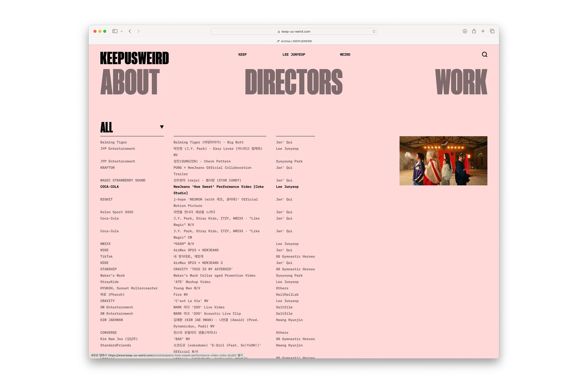This screenshot has height=392, width=588.
Task: Open the Balming Tiger Big Butt entry
Action: [208, 142]
